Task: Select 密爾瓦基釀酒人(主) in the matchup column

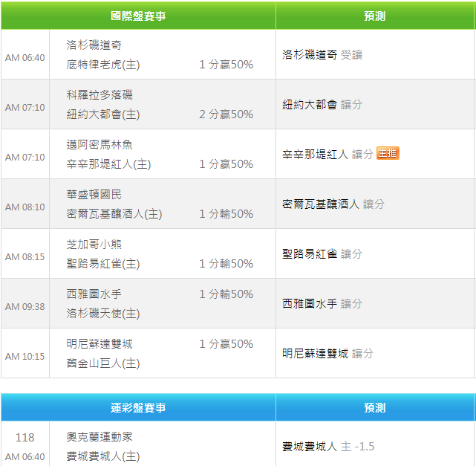Action: 114,214
